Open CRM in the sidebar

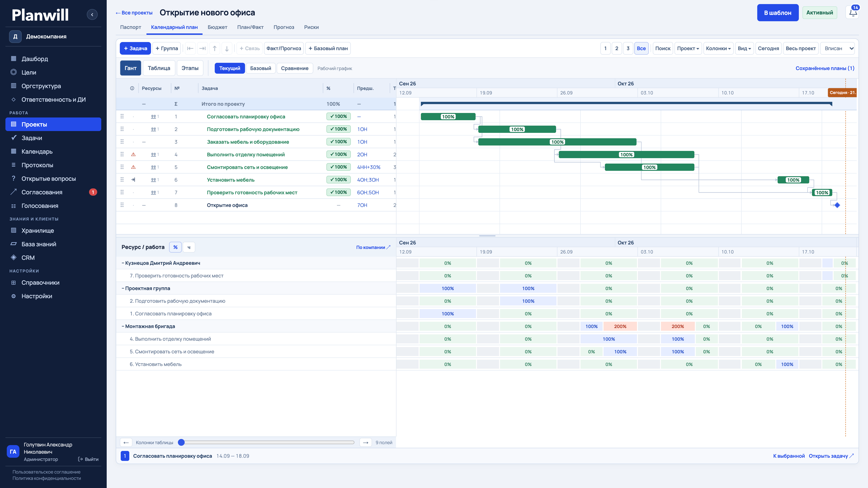(53, 258)
